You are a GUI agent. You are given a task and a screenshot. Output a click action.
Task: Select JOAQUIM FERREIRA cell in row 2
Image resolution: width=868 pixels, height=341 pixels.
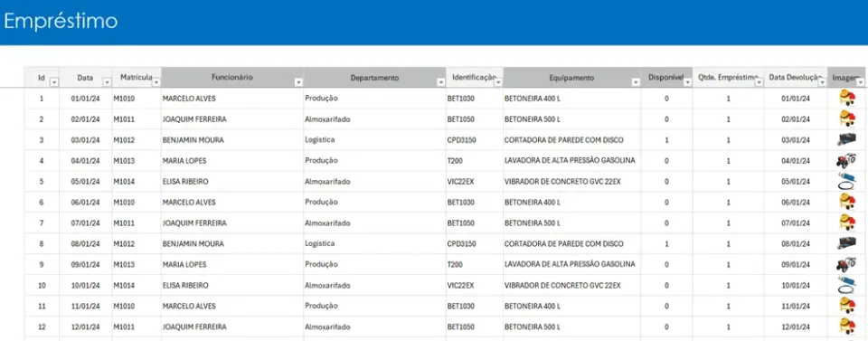click(x=232, y=119)
